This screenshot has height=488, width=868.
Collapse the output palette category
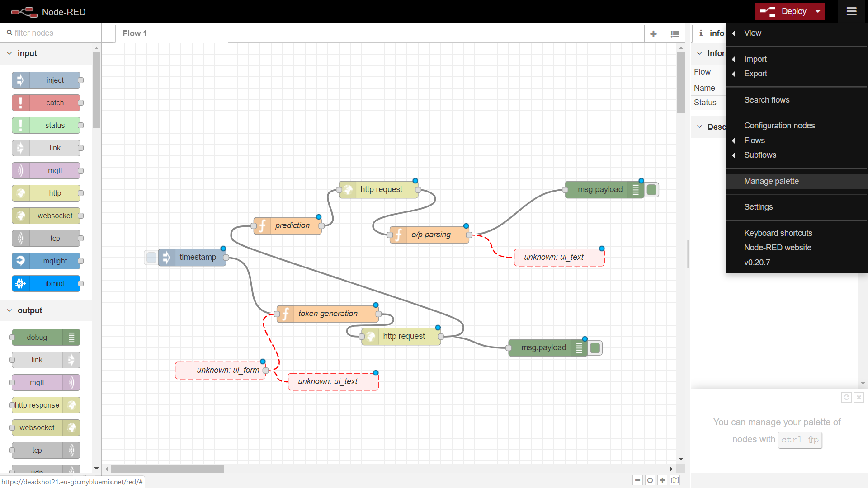tap(9, 310)
